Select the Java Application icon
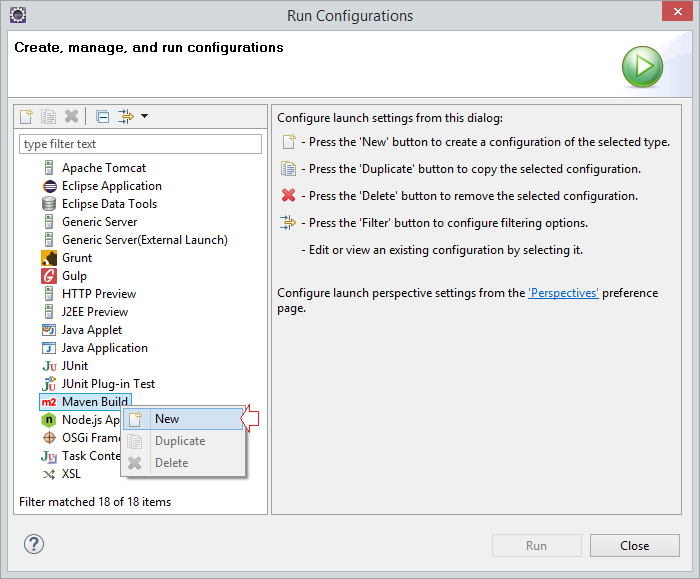Image resolution: width=700 pixels, height=579 pixels. [x=49, y=348]
